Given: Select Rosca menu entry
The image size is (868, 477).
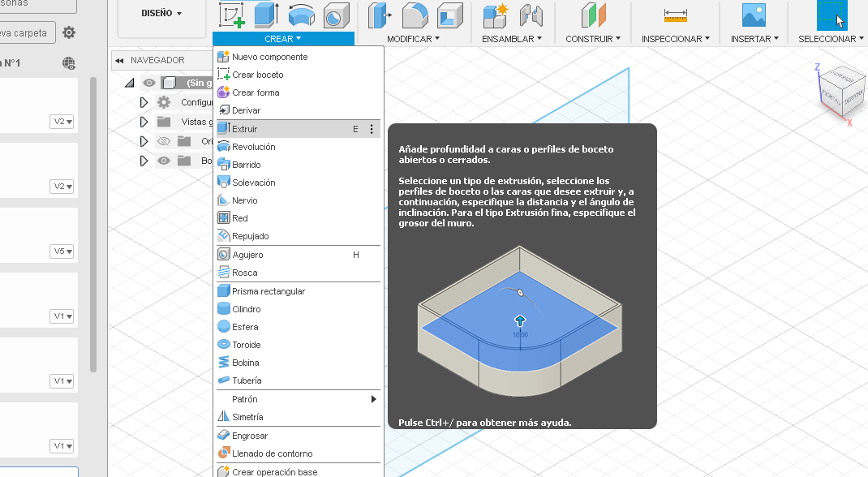Looking at the screenshot, I should click(x=298, y=273).
